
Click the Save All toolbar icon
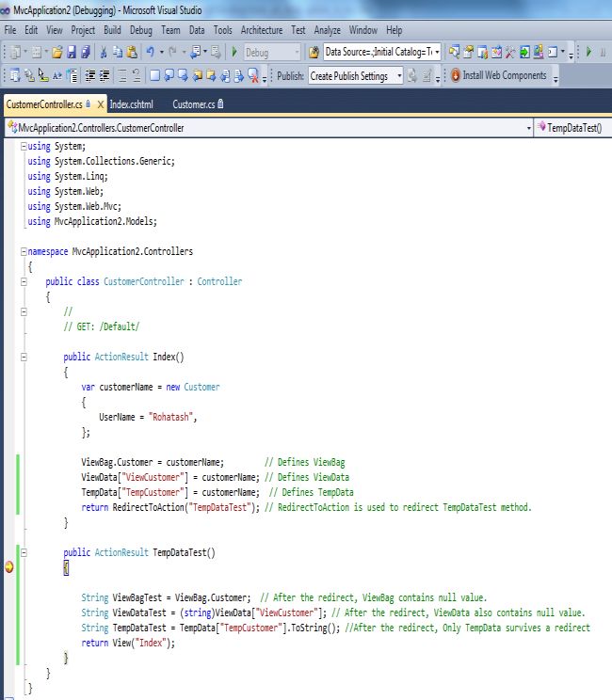tap(86, 53)
